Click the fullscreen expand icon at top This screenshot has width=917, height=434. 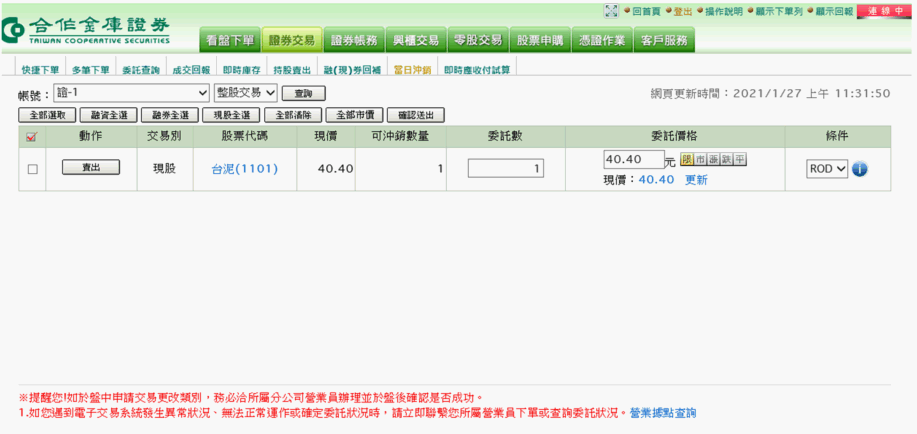click(611, 11)
